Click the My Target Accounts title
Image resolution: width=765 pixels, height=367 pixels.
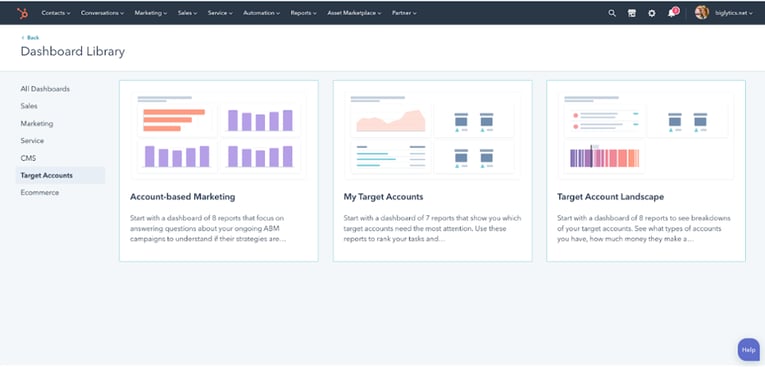tap(383, 197)
